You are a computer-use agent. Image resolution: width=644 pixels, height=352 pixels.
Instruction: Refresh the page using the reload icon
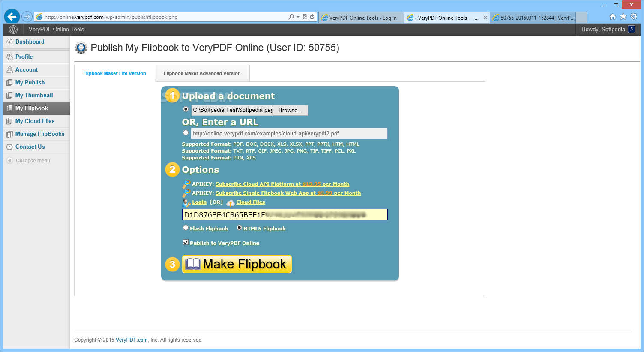coord(312,17)
